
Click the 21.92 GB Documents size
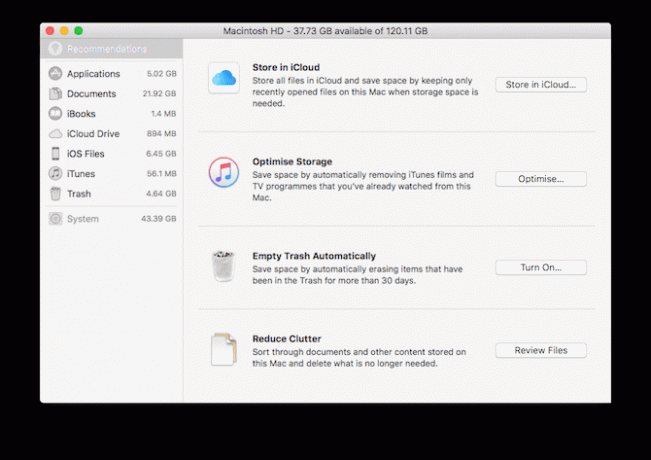[x=159, y=93]
